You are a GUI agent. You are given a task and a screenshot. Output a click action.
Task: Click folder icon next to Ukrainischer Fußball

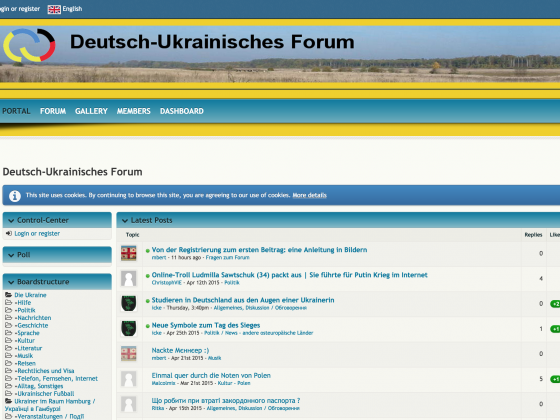pyautogui.click(x=9, y=393)
